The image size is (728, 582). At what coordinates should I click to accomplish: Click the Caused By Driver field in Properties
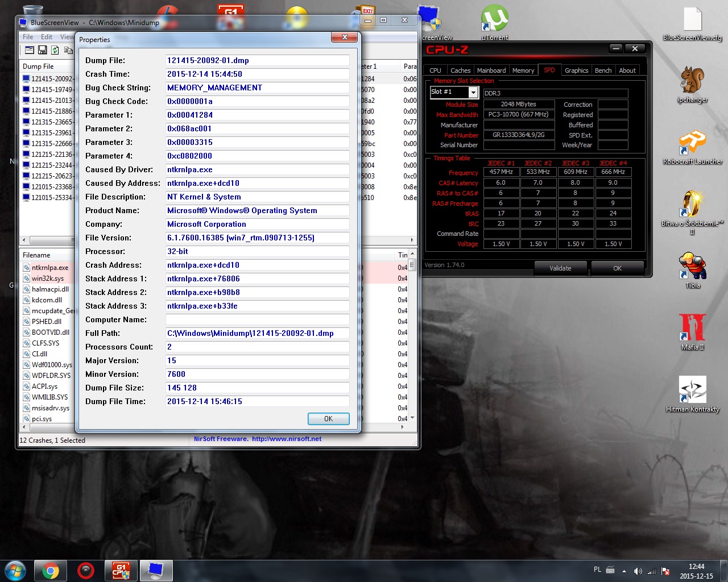pos(257,169)
